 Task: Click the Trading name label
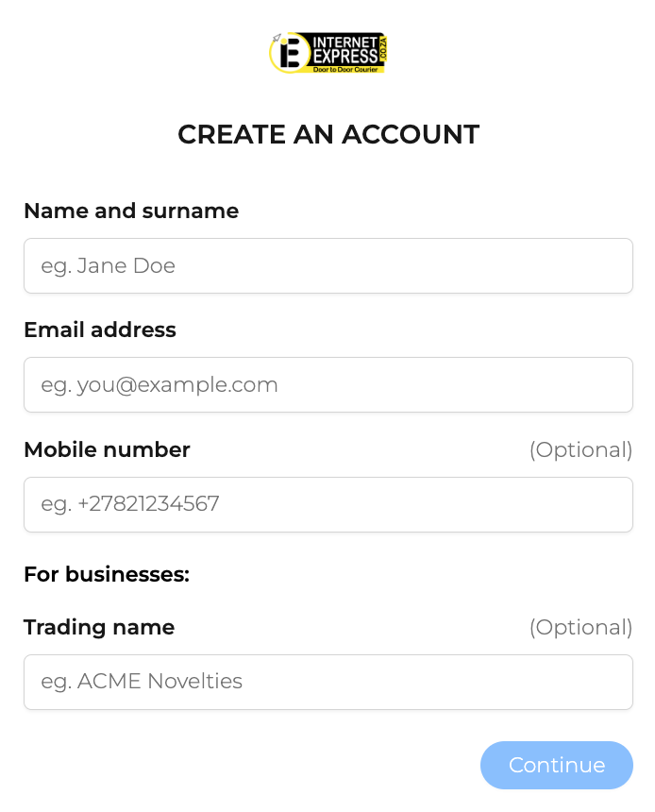pos(99,627)
